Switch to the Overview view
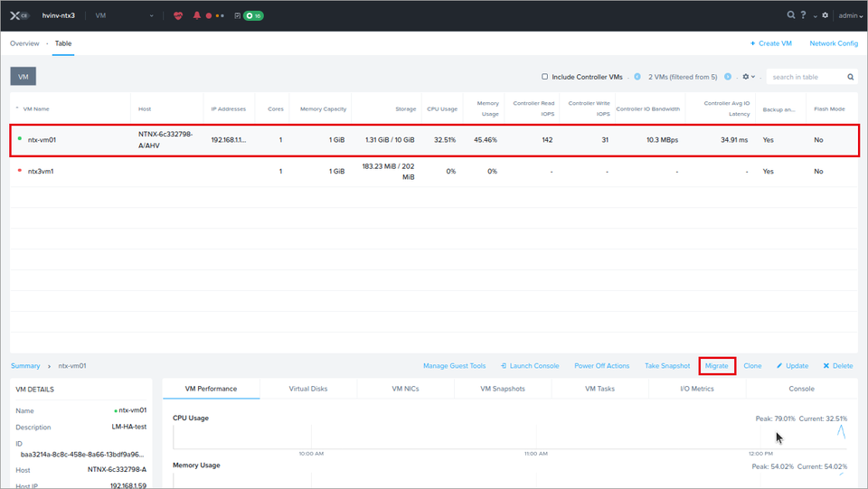 click(x=24, y=43)
